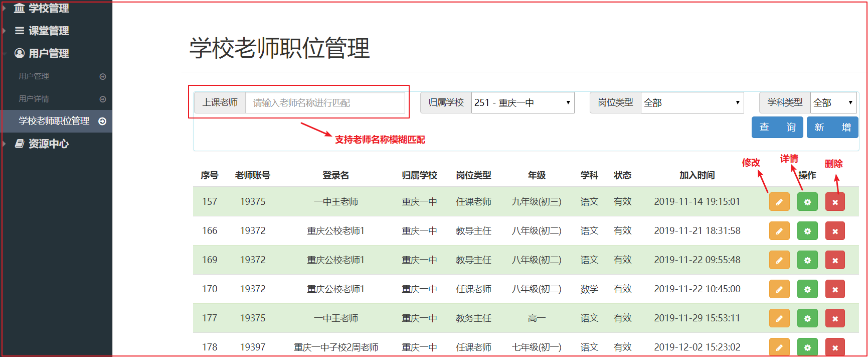Click the edit pencil icon for row 177
The width and height of the screenshot is (868, 357).
tap(779, 318)
